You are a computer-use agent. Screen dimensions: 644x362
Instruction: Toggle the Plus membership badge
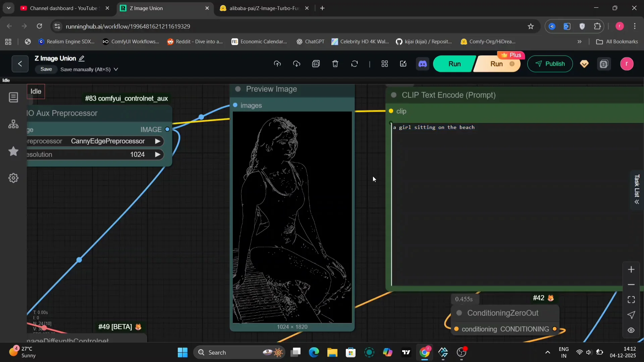(511, 55)
